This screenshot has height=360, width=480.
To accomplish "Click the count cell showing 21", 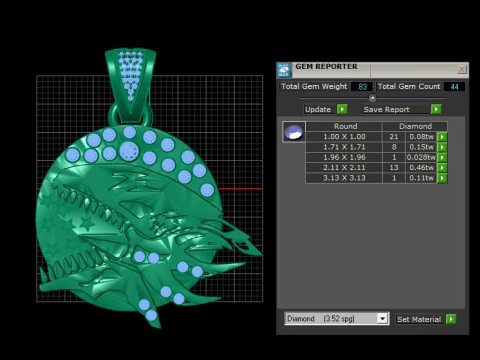I will click(394, 137).
